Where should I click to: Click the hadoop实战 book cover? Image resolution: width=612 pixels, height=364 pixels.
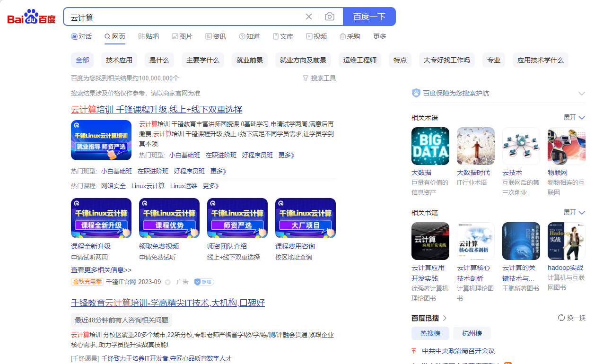567,241
